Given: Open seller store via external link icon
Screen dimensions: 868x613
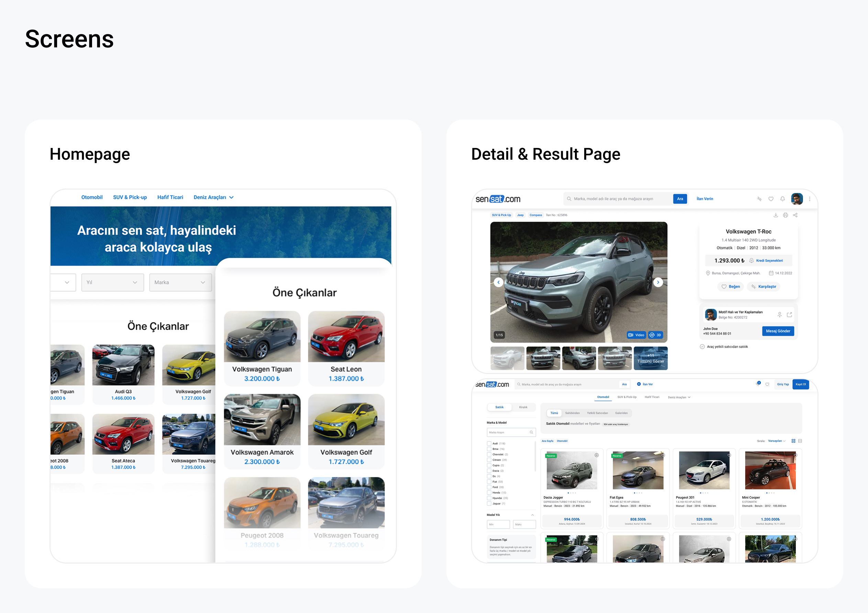Looking at the screenshot, I should pyautogui.click(x=789, y=315).
